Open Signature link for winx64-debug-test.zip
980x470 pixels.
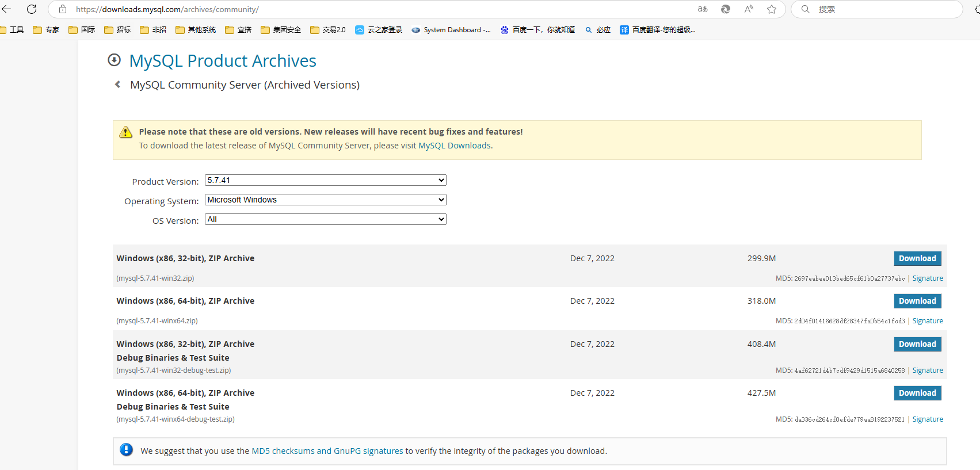928,419
